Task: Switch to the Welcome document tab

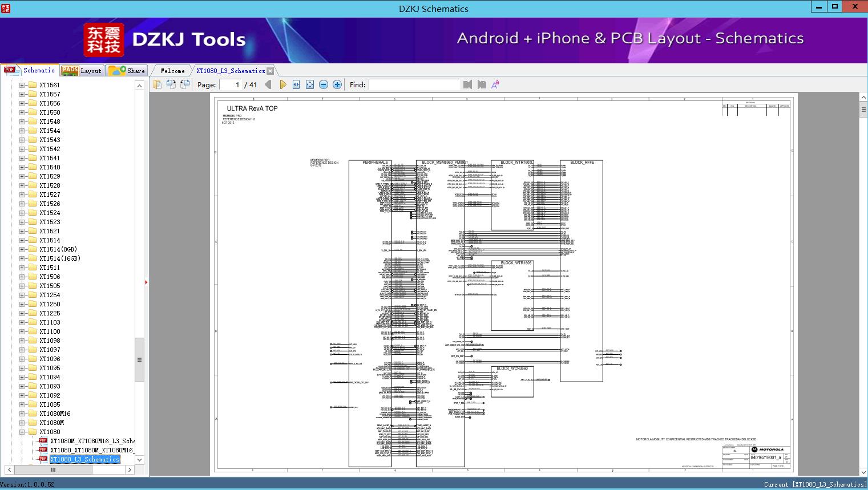Action: pos(172,71)
